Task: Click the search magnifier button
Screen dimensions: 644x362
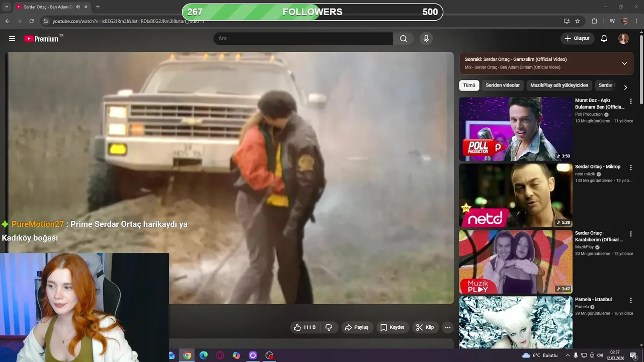Action: (404, 39)
